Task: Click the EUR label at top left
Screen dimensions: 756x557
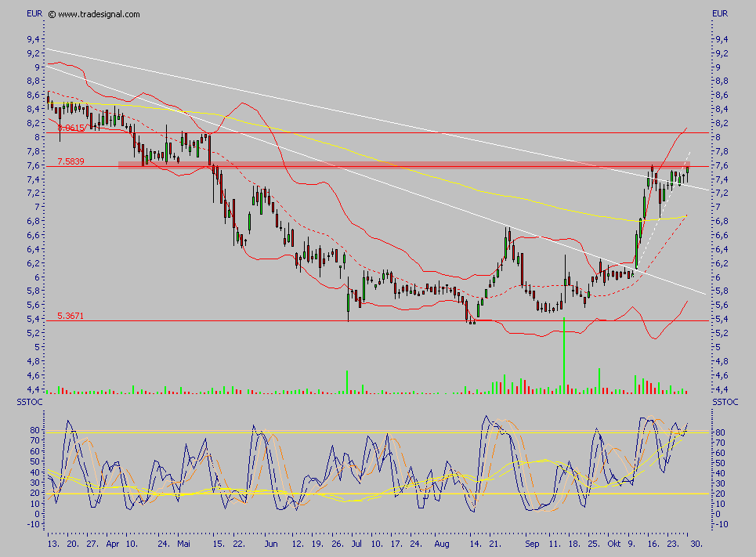Action: [x=34, y=13]
